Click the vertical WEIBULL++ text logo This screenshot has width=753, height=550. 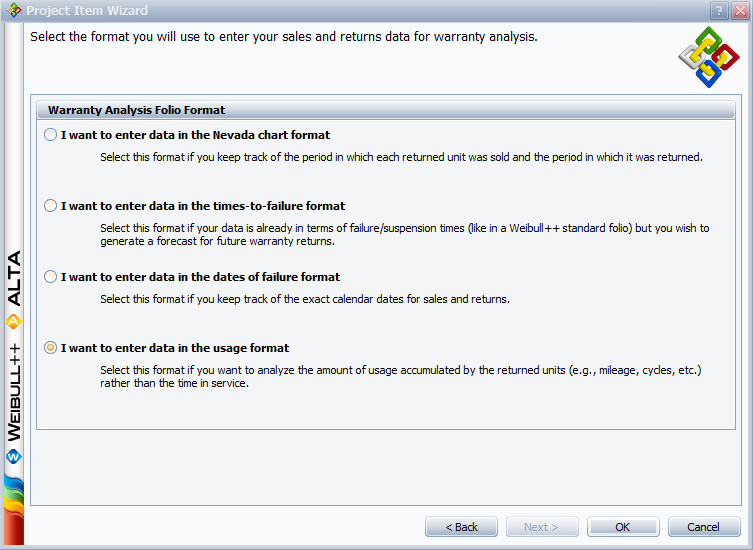click(x=14, y=390)
